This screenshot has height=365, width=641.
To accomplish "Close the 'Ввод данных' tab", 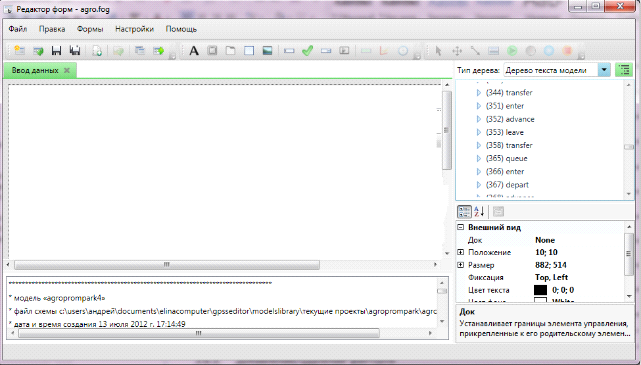I will 67,70.
